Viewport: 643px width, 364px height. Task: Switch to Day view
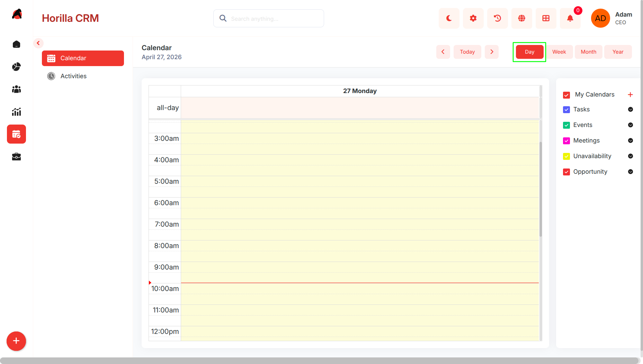pyautogui.click(x=529, y=52)
